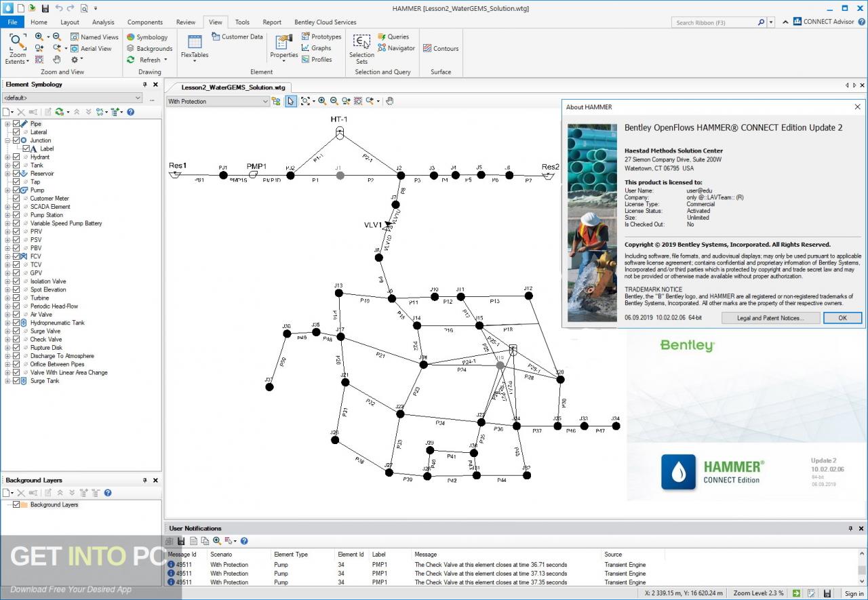Open the Refresh dropdown arrow

coord(165,60)
